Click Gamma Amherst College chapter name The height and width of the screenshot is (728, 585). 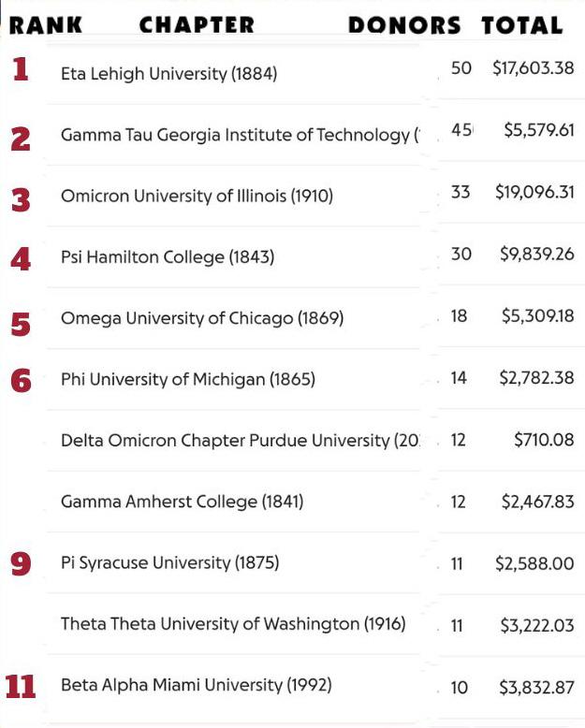click(182, 502)
